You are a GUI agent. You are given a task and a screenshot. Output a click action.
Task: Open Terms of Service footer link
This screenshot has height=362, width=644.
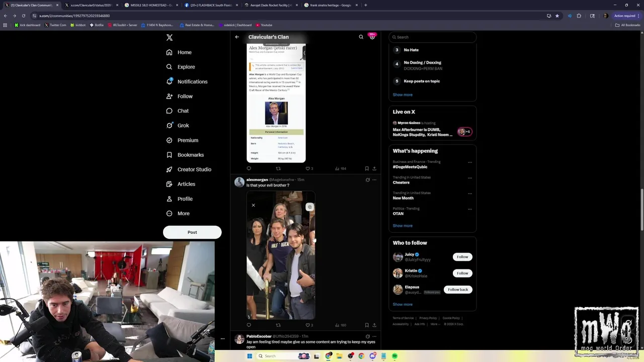coord(403,318)
